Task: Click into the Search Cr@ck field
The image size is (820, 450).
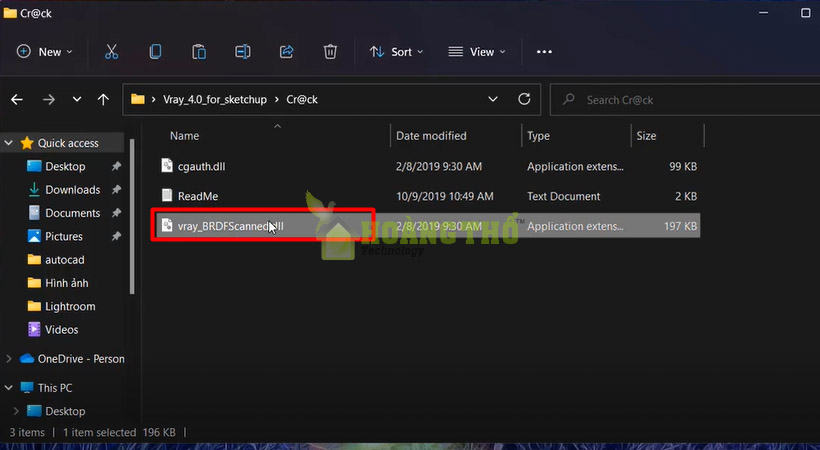Action: (685, 99)
